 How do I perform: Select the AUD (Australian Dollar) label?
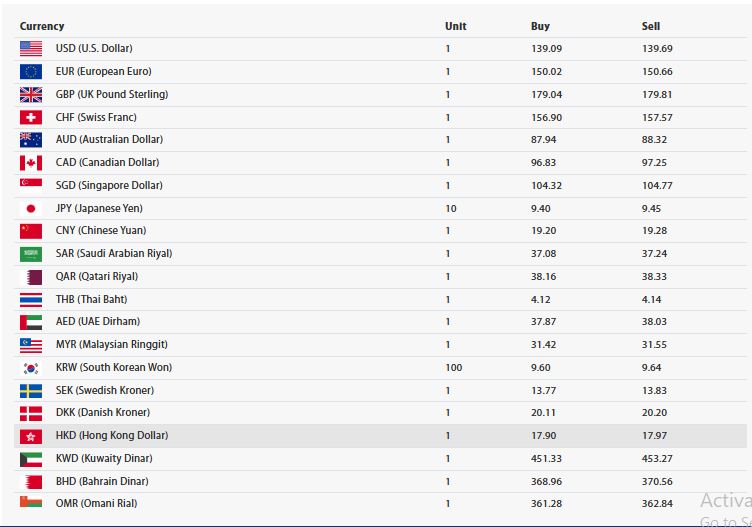pyautogui.click(x=109, y=140)
